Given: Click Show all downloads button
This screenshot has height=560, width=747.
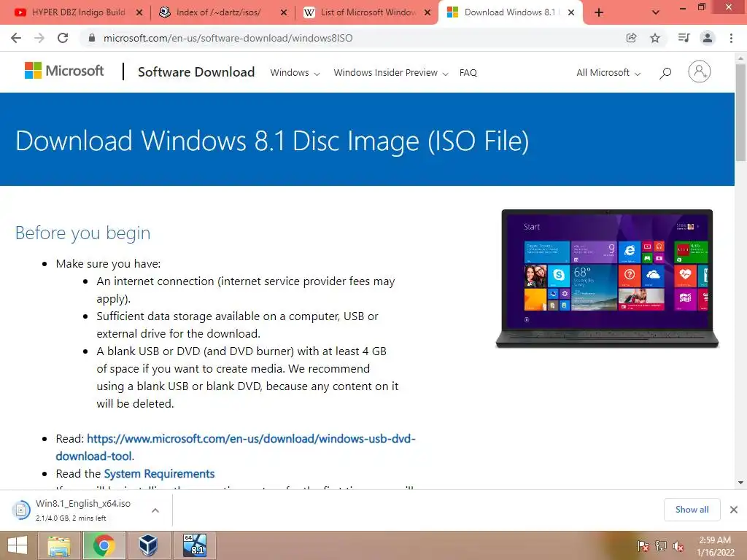Looking at the screenshot, I should click(x=692, y=510).
